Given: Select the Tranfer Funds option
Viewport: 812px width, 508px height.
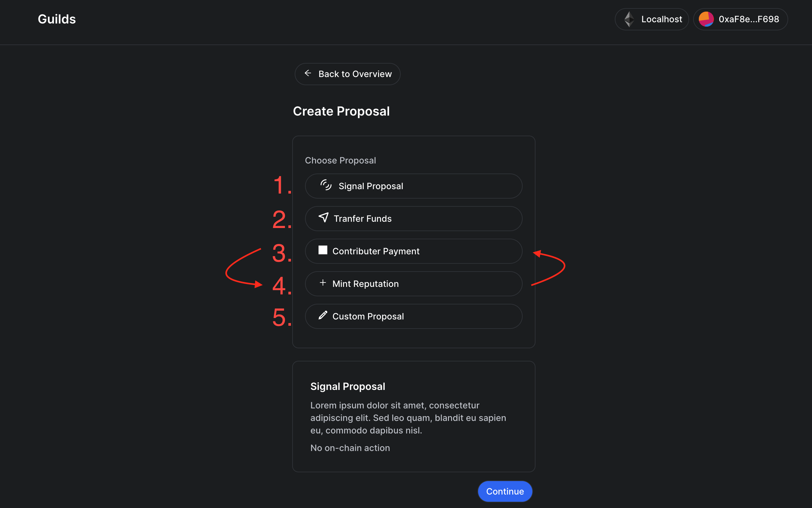Looking at the screenshot, I should tap(413, 218).
